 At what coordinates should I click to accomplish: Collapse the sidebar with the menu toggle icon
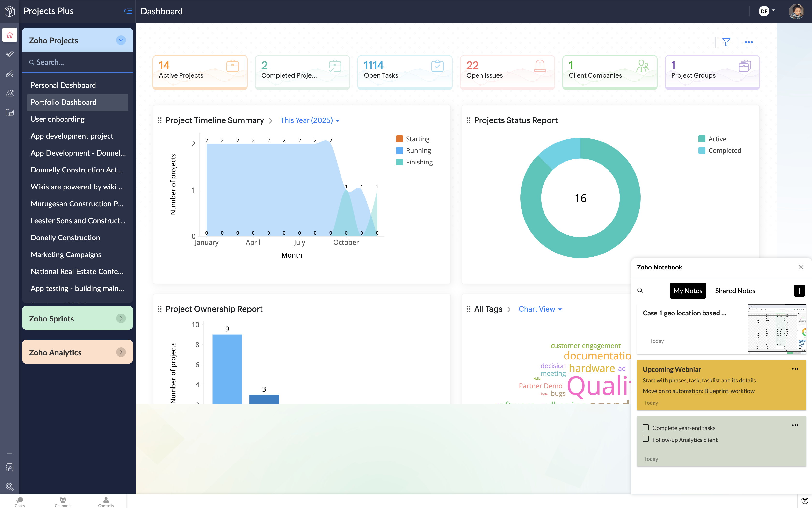[128, 11]
